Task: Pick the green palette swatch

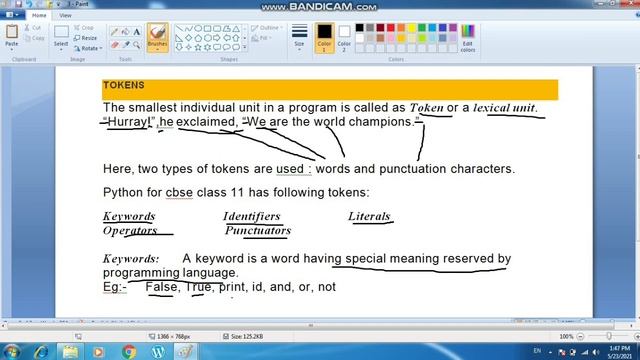Action: [x=422, y=27]
